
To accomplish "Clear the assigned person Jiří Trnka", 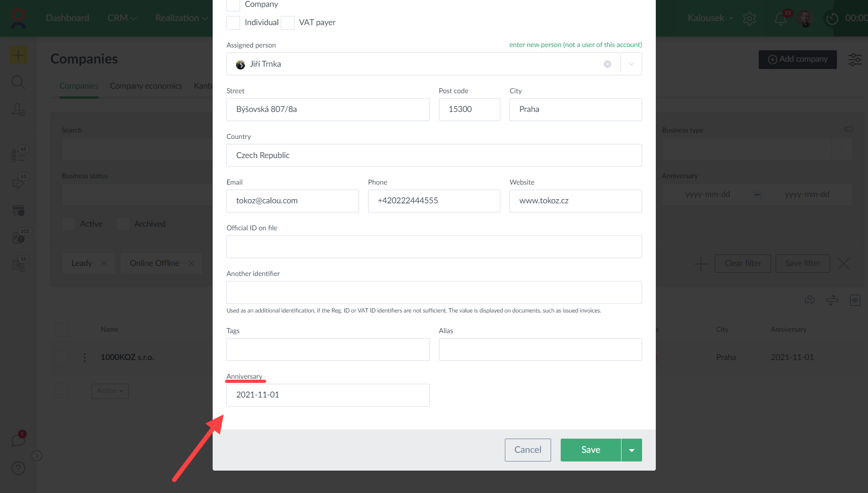I will tap(607, 64).
